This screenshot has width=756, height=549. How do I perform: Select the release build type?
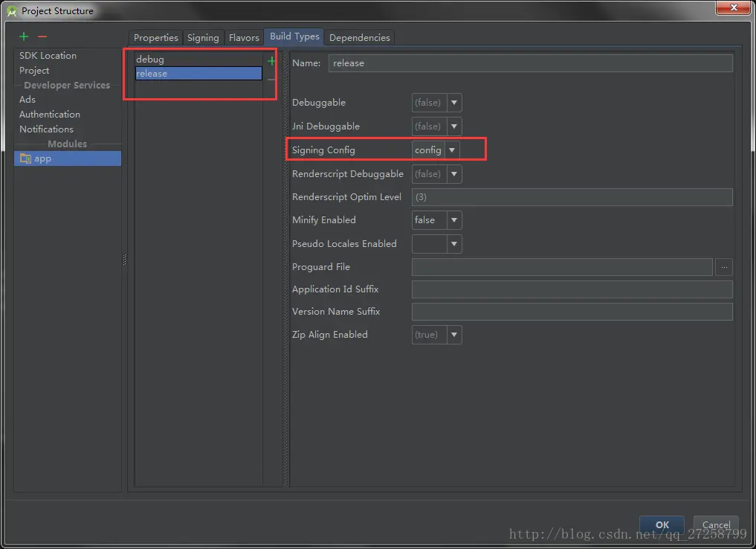(x=198, y=74)
